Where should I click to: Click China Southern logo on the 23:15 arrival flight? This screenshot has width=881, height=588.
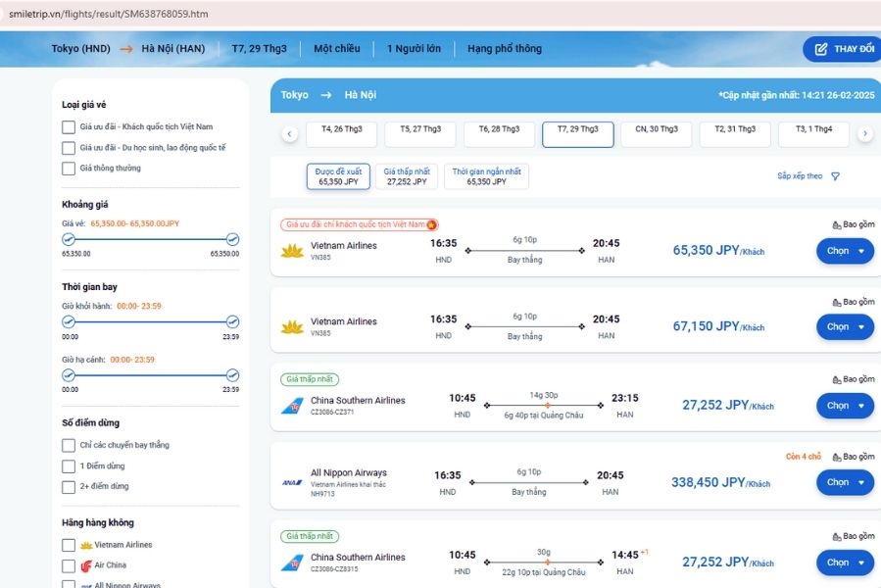[x=291, y=406]
